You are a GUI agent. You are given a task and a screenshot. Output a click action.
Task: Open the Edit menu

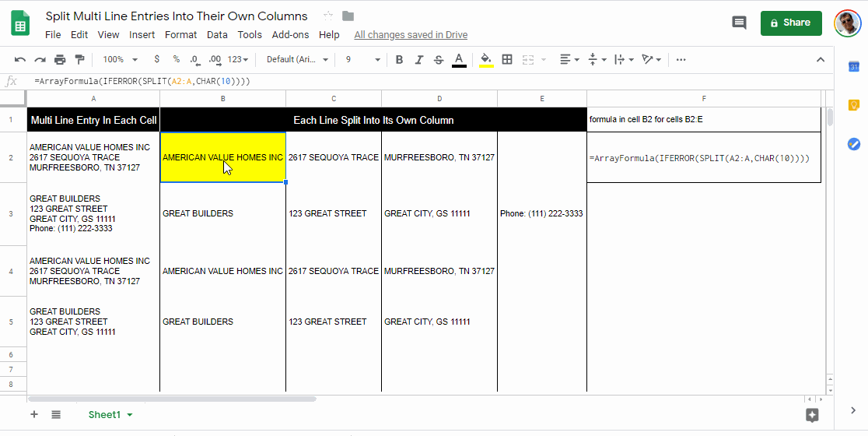point(79,34)
